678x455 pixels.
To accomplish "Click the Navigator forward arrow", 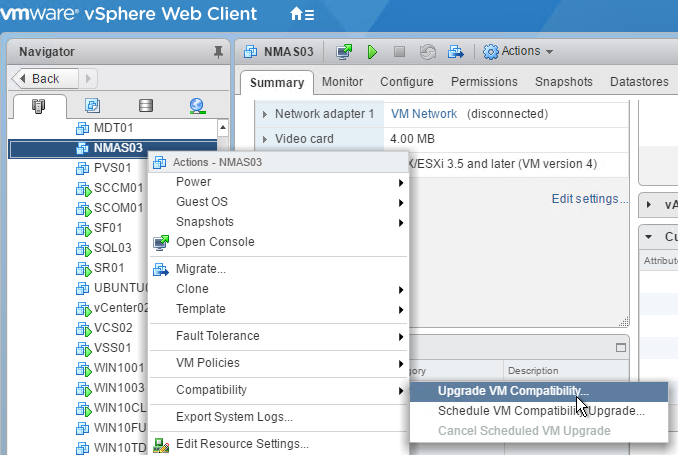I will pos(88,79).
